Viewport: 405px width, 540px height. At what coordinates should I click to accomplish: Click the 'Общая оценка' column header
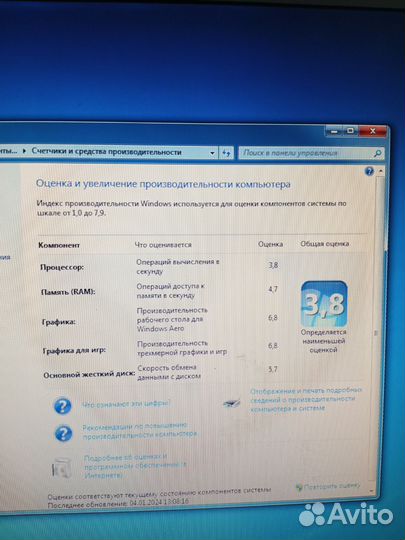tap(324, 243)
